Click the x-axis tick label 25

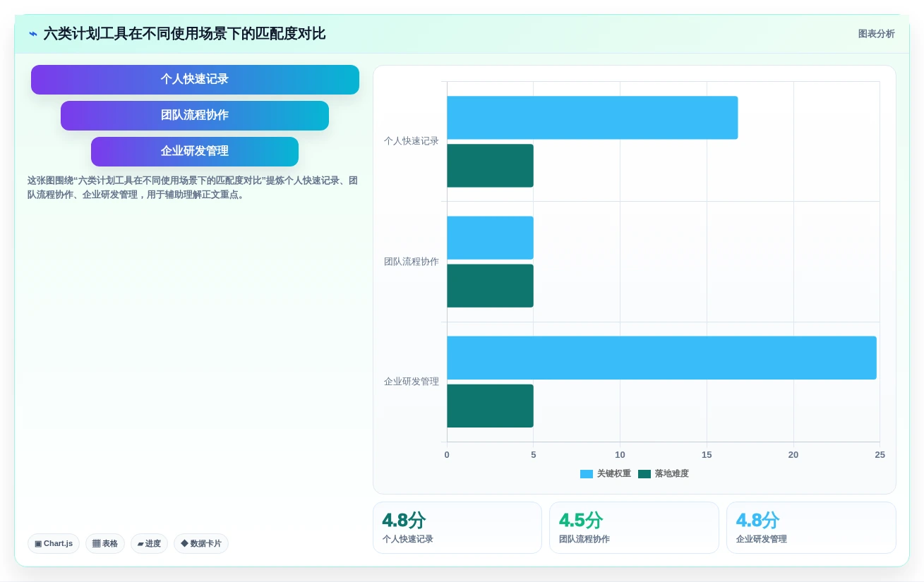click(x=880, y=455)
